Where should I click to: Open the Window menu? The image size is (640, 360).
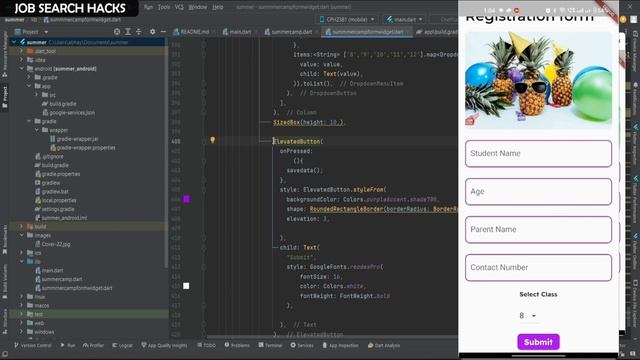click(x=198, y=7)
